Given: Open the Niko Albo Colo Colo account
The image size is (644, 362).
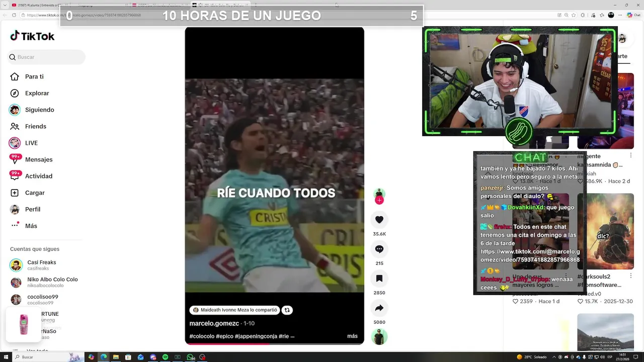Looking at the screenshot, I should [x=44, y=282].
